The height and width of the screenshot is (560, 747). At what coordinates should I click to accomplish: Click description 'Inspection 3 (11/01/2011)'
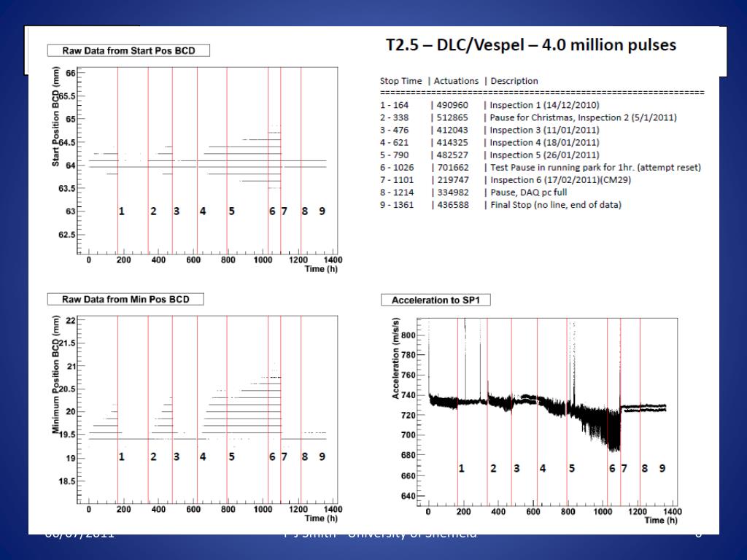[x=544, y=130]
